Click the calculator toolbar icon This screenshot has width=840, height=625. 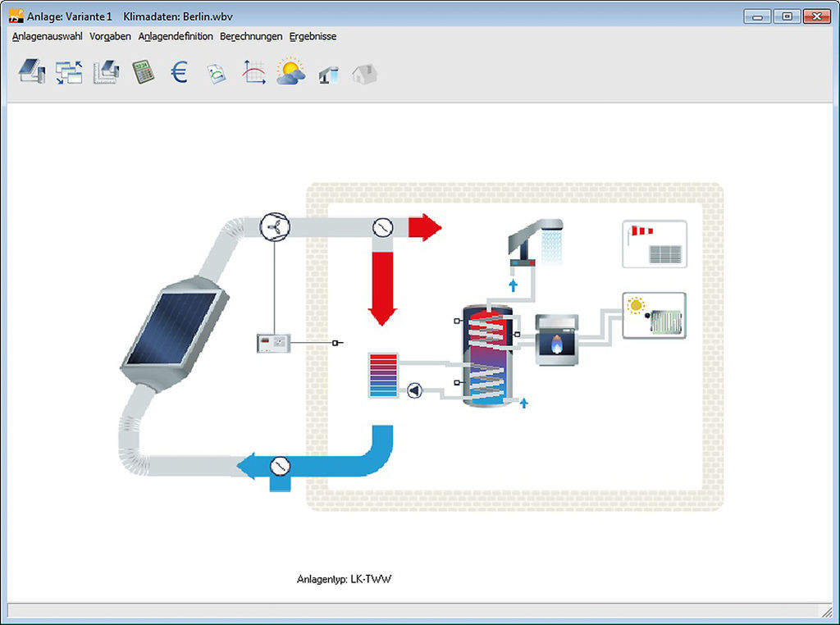click(143, 71)
